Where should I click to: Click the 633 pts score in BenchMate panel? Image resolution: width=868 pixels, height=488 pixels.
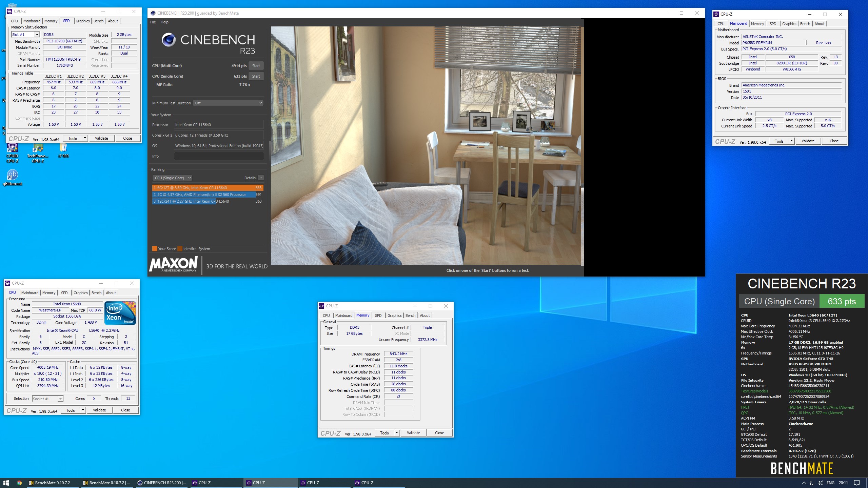click(842, 301)
